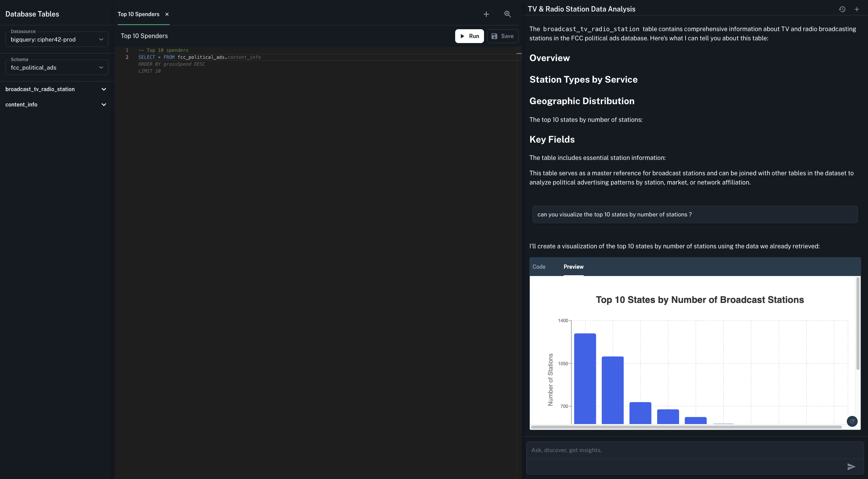Click the add new query tab plus icon
The width and height of the screenshot is (868, 479).
486,14
